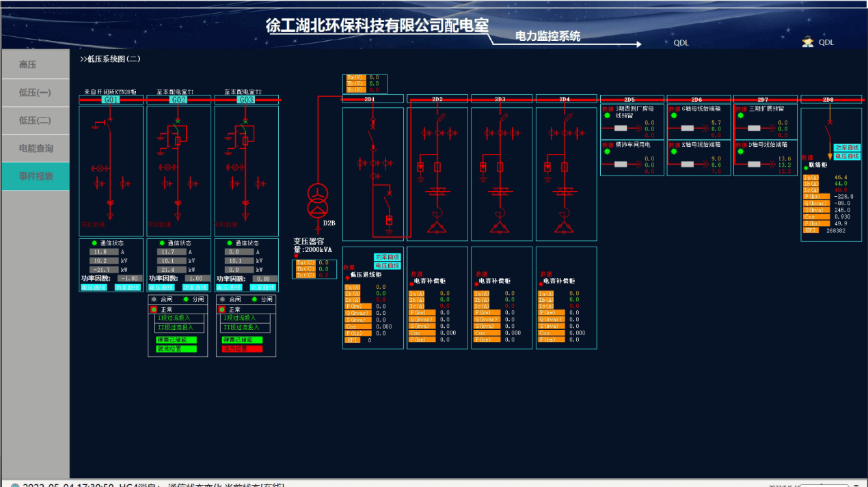Click G02 弹簧已储能 green status
The width and height of the screenshot is (868, 487).
click(176, 339)
